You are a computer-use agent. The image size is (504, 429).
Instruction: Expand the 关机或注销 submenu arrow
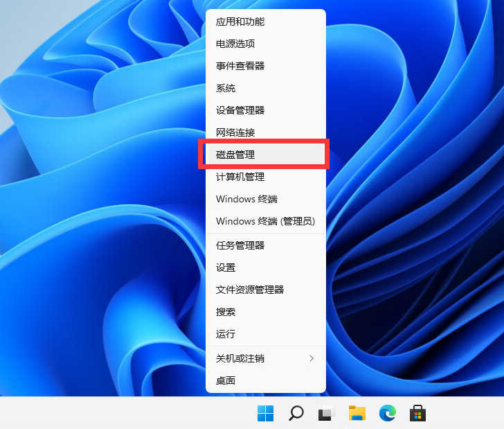click(312, 358)
